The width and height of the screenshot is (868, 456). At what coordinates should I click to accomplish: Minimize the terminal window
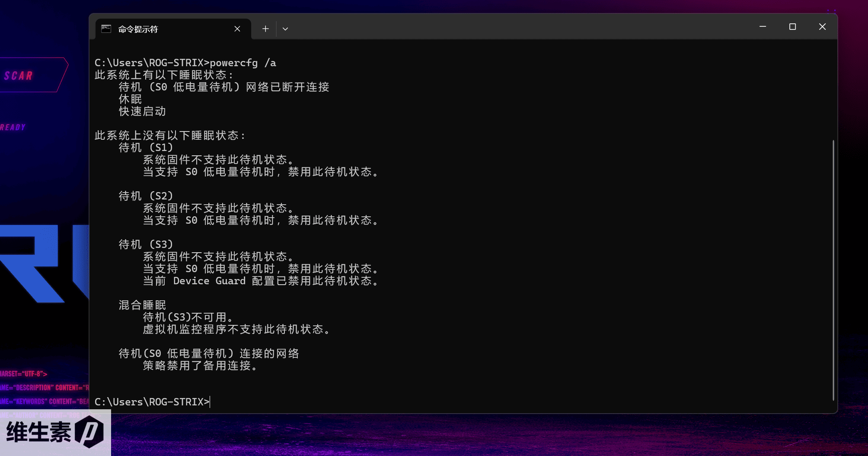coord(763,27)
